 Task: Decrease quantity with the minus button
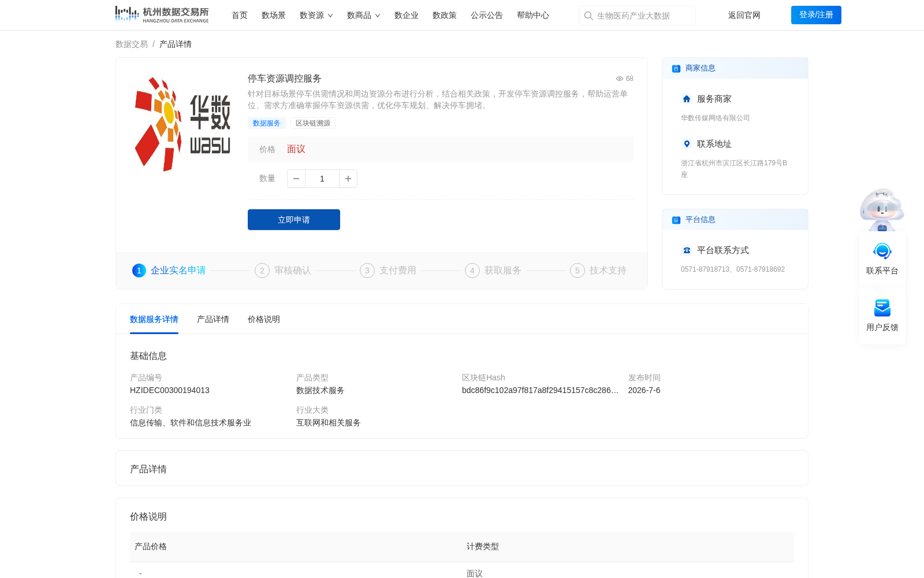click(296, 179)
